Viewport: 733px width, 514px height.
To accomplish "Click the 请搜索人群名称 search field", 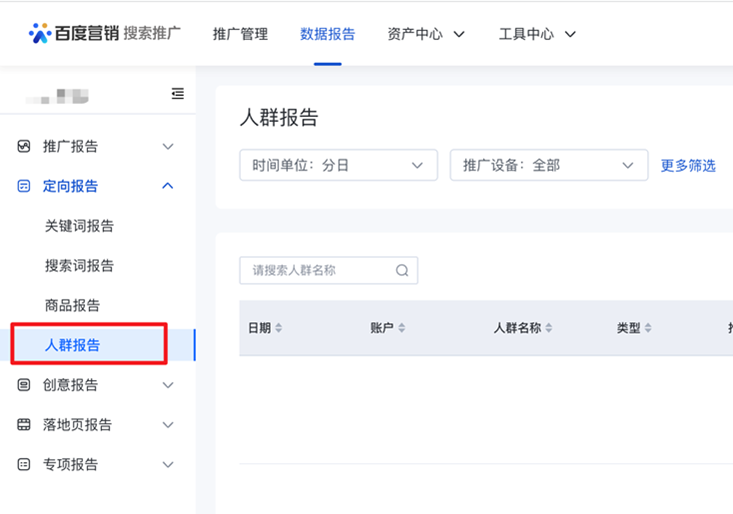I will [318, 270].
